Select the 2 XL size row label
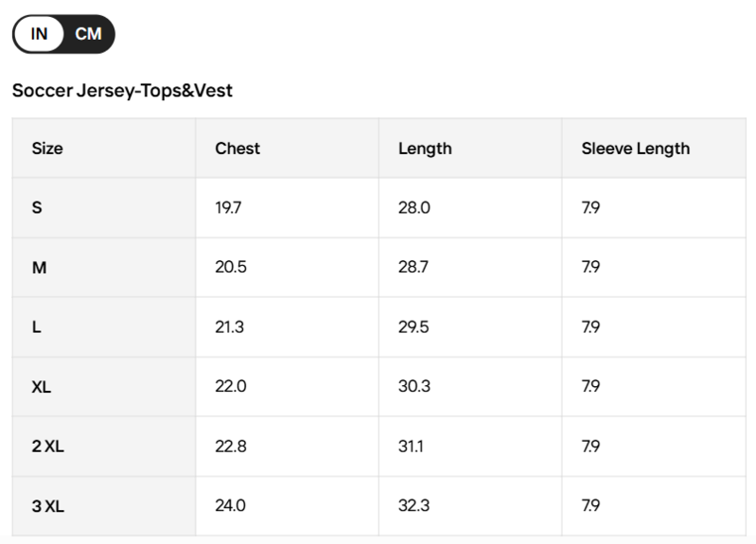756x544 pixels. [x=47, y=447]
